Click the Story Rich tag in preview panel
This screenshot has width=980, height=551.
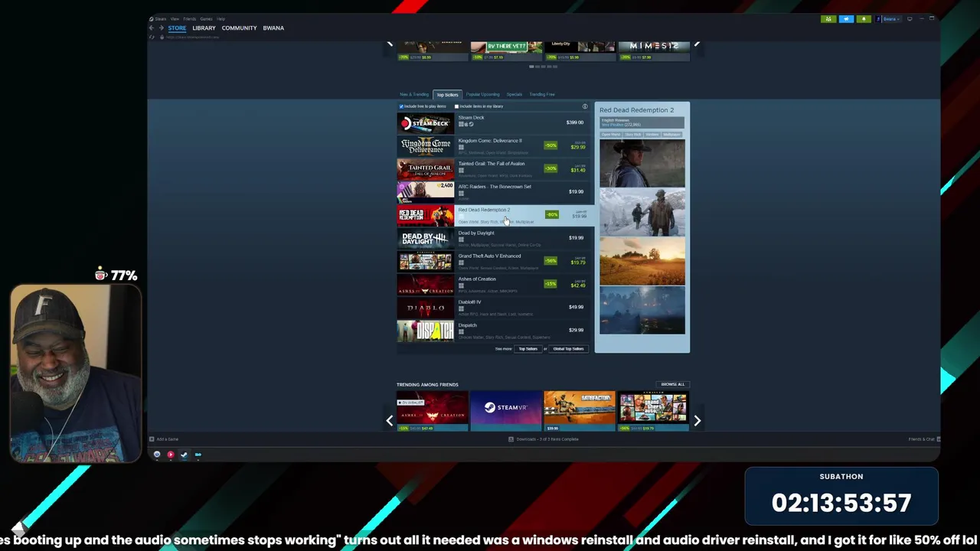[632, 135]
